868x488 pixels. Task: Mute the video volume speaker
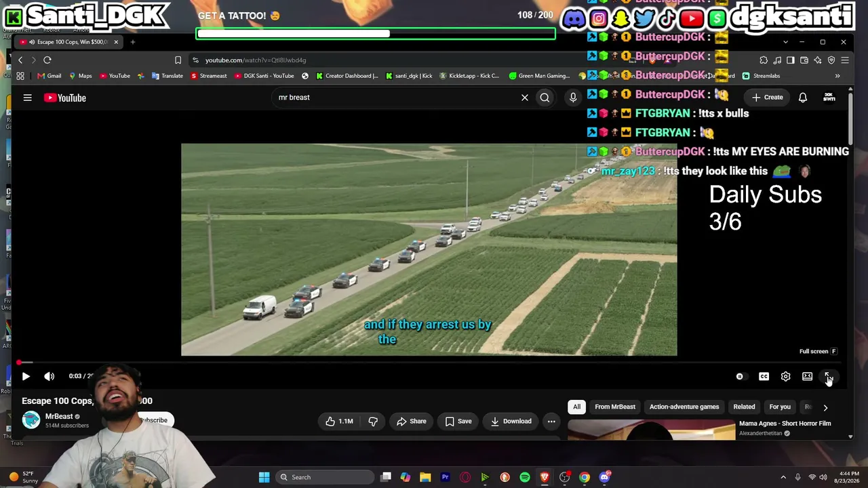click(x=50, y=376)
